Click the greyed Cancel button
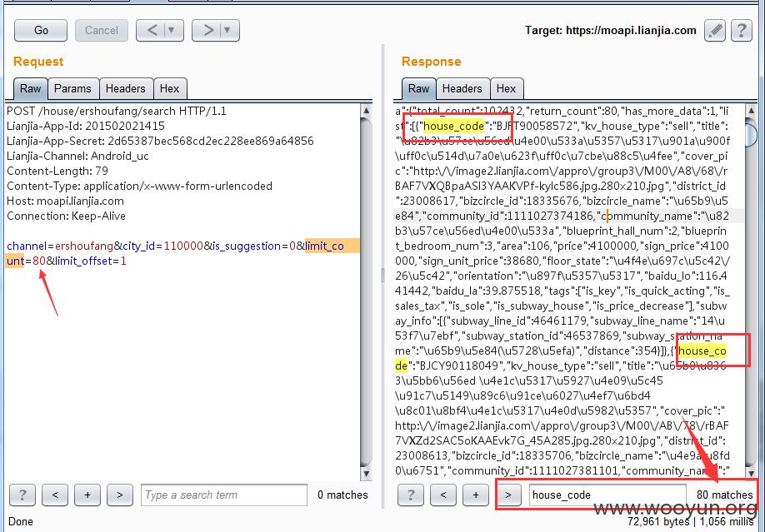The image size is (765, 532). (x=102, y=30)
